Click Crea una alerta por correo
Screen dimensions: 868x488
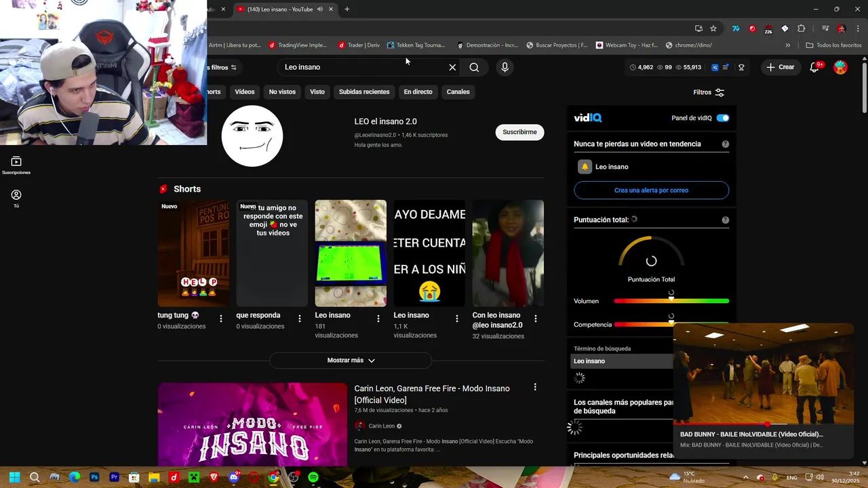coord(651,190)
